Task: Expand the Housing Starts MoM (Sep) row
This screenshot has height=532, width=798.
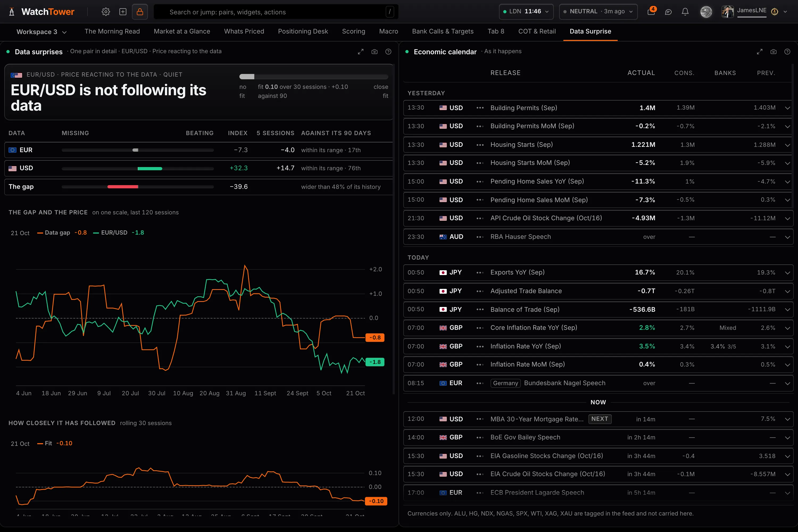Action: click(787, 163)
